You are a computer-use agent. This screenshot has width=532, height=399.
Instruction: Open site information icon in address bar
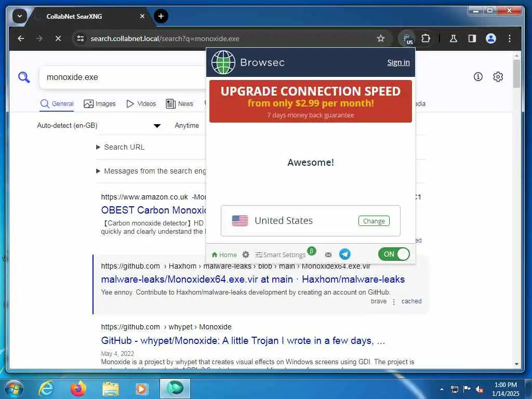[81, 38]
